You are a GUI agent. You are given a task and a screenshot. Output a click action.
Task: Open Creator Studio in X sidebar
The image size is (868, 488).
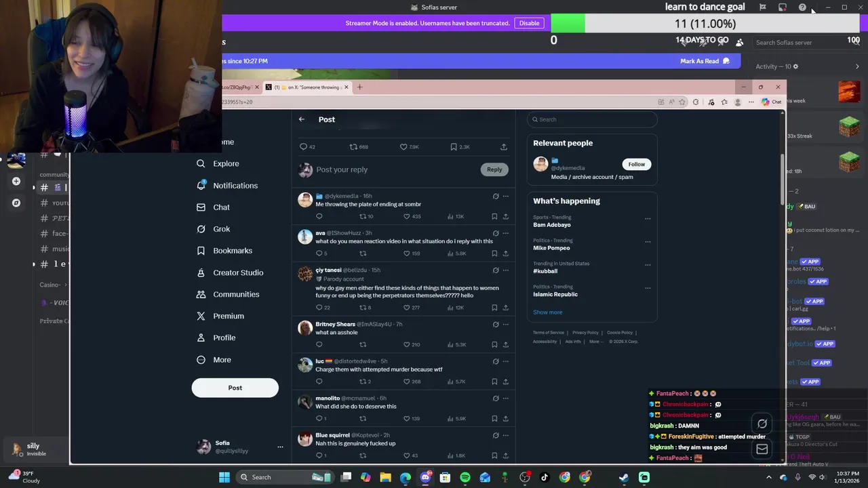coord(229,272)
